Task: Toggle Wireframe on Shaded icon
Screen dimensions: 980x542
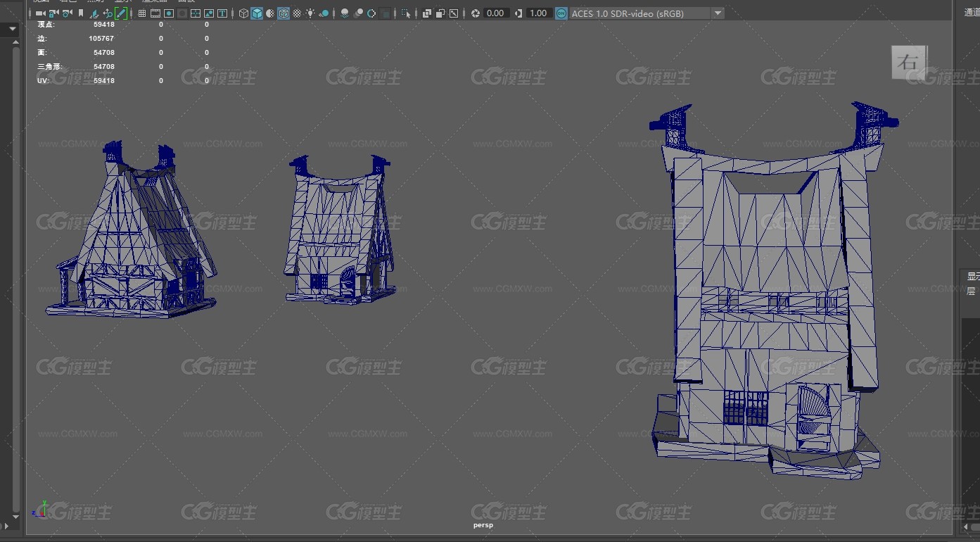Action: click(x=284, y=13)
